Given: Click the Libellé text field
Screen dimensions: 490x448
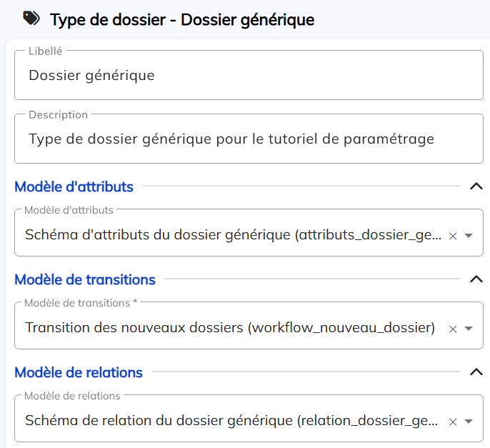Looking at the screenshot, I should point(249,75).
